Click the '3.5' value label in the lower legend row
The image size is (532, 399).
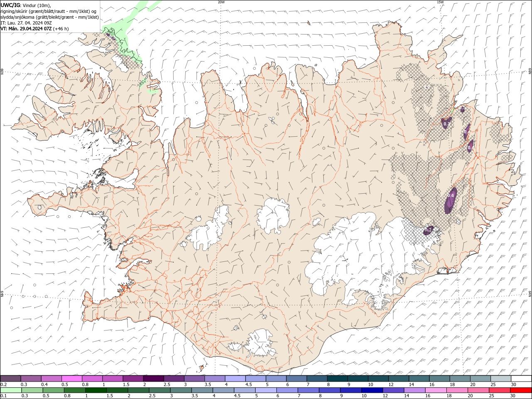tap(194, 396)
